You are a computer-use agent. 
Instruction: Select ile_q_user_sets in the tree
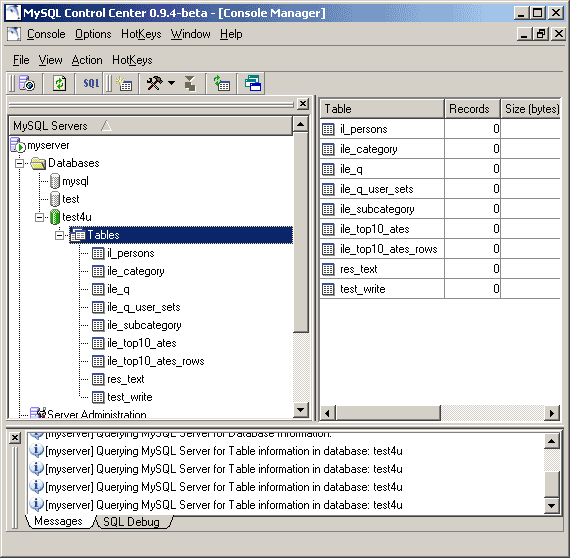(x=144, y=307)
